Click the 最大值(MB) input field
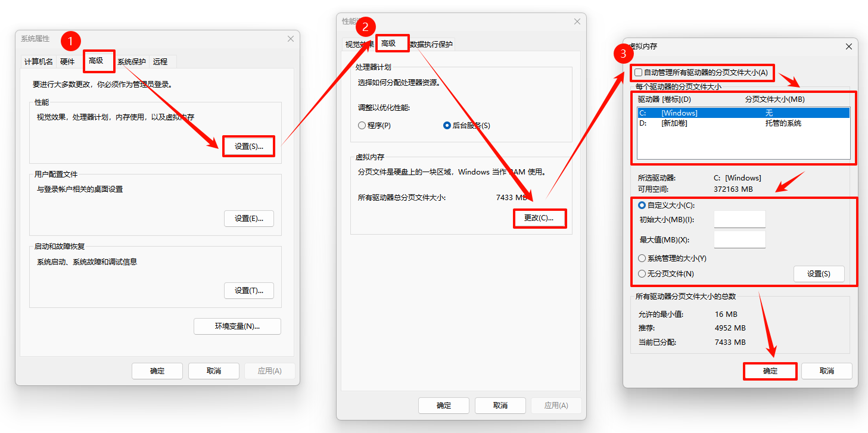868x433 pixels. pyautogui.click(x=739, y=240)
